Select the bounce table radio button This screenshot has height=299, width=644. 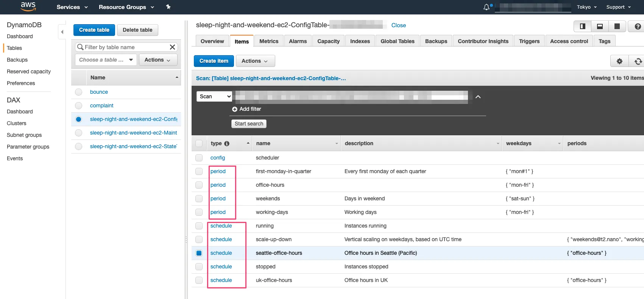78,92
